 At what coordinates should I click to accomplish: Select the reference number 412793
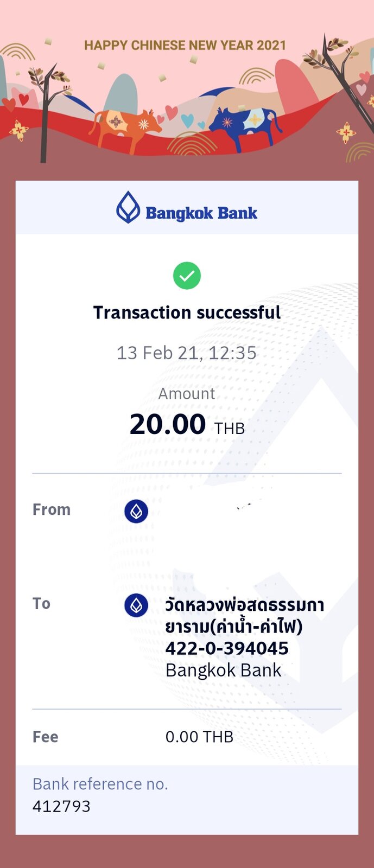(61, 807)
